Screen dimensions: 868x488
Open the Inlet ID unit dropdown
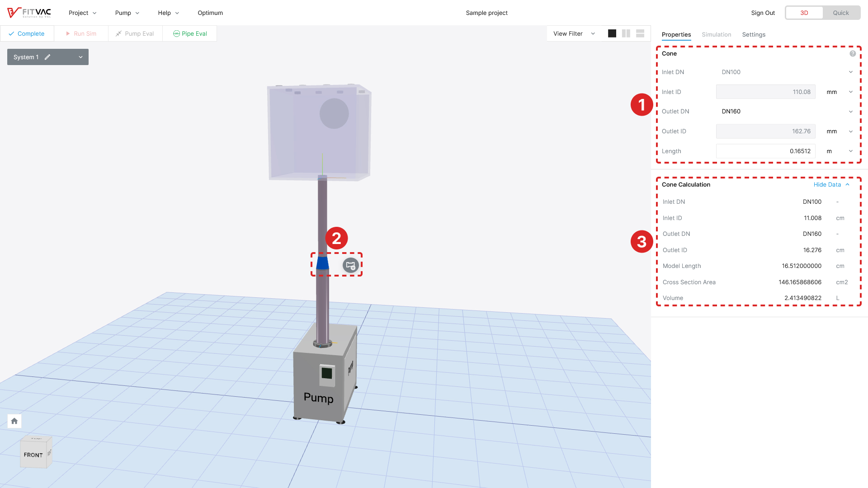840,92
